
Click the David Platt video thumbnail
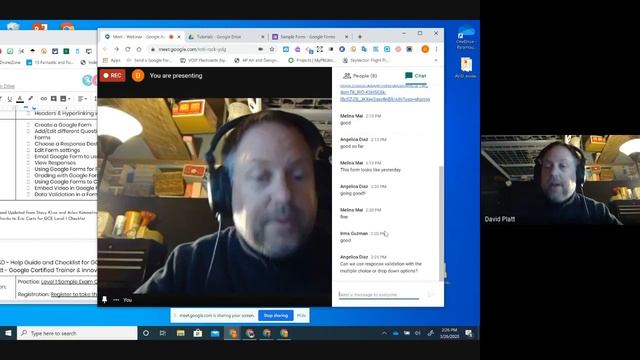click(x=560, y=180)
